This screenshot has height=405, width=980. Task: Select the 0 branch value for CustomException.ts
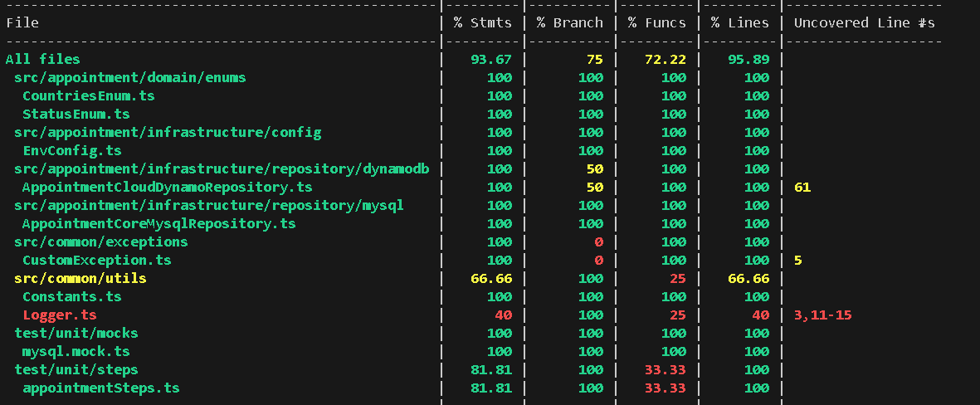tap(599, 260)
